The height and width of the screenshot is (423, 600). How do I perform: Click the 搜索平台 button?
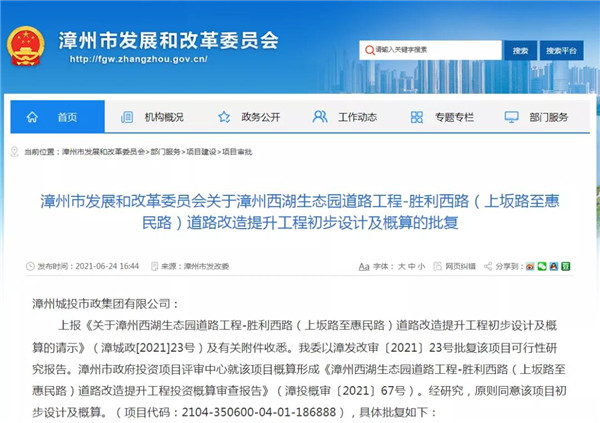pyautogui.click(x=561, y=51)
